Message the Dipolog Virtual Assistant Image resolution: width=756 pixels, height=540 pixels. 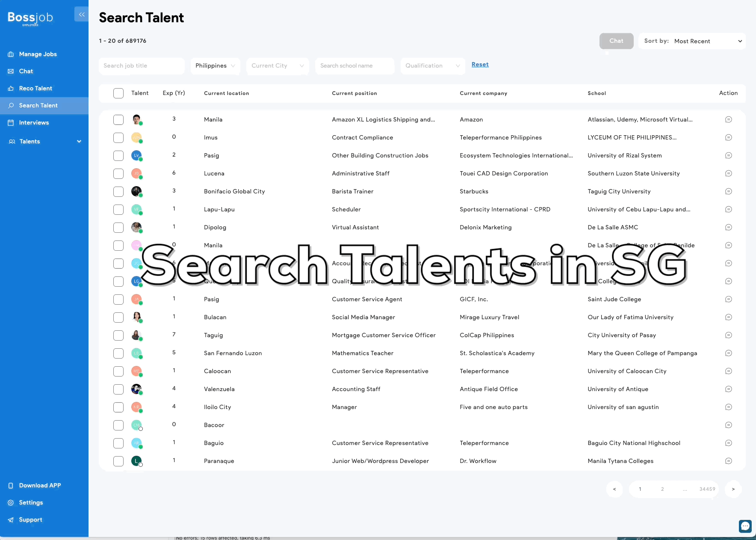click(729, 228)
